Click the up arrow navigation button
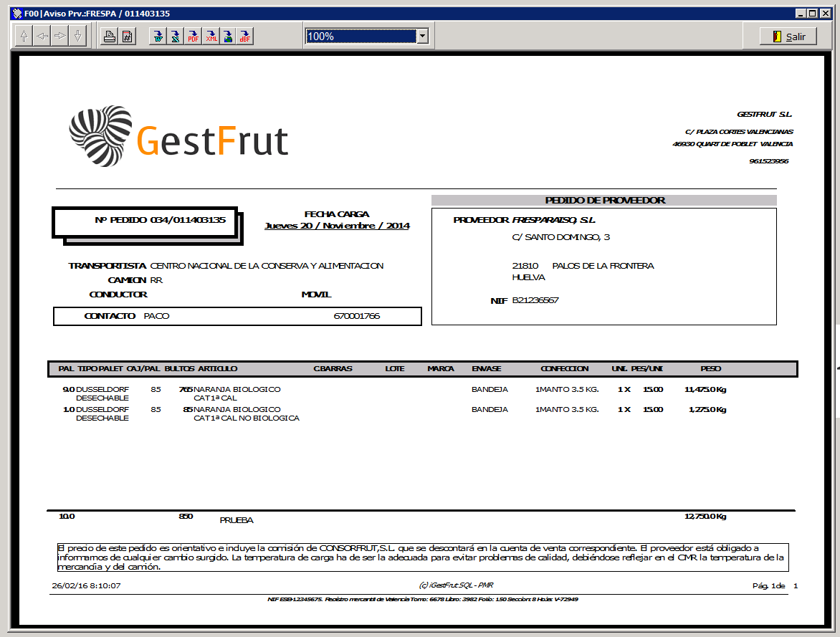This screenshot has width=840, height=637. (x=24, y=37)
